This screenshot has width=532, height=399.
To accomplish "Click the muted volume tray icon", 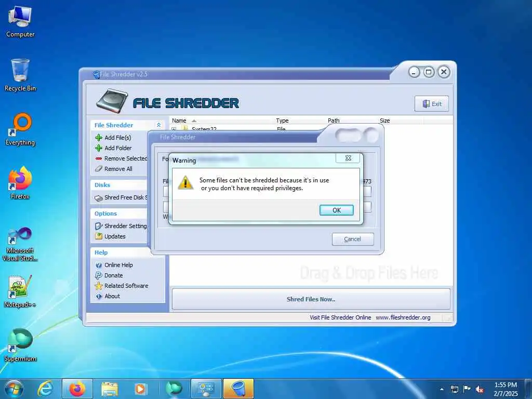I will click(x=479, y=389).
